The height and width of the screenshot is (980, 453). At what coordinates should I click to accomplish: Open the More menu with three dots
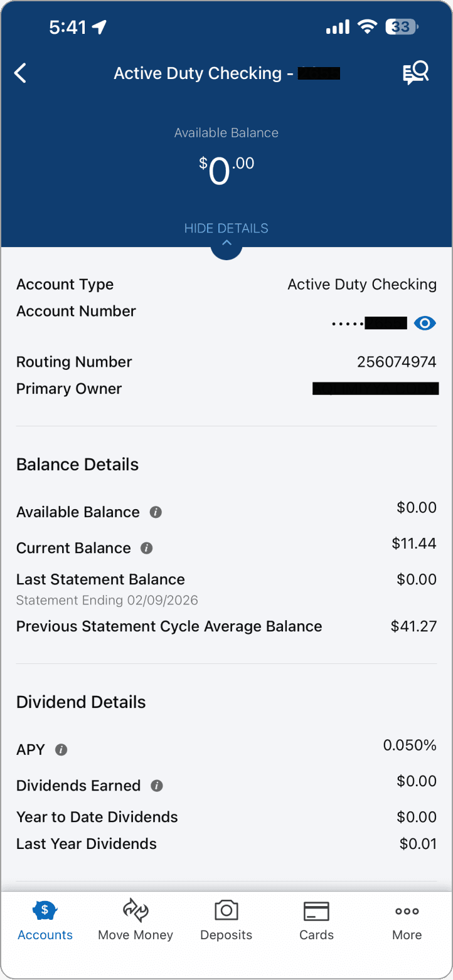(x=407, y=920)
